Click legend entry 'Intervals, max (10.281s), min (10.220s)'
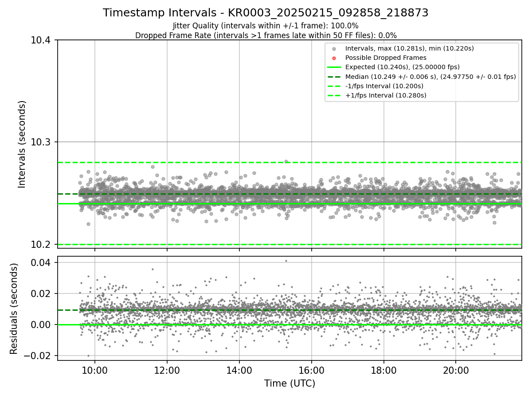The width and height of the screenshot is (532, 399). pyautogui.click(x=410, y=48)
